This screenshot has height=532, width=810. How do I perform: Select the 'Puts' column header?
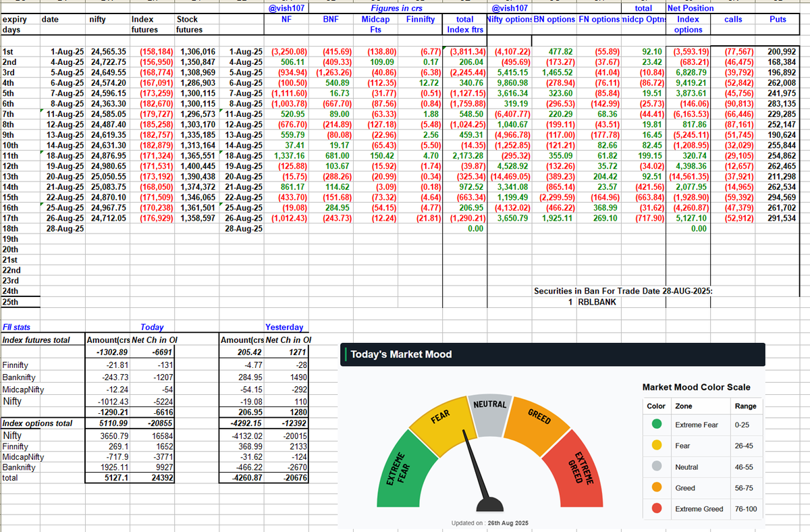click(778, 20)
